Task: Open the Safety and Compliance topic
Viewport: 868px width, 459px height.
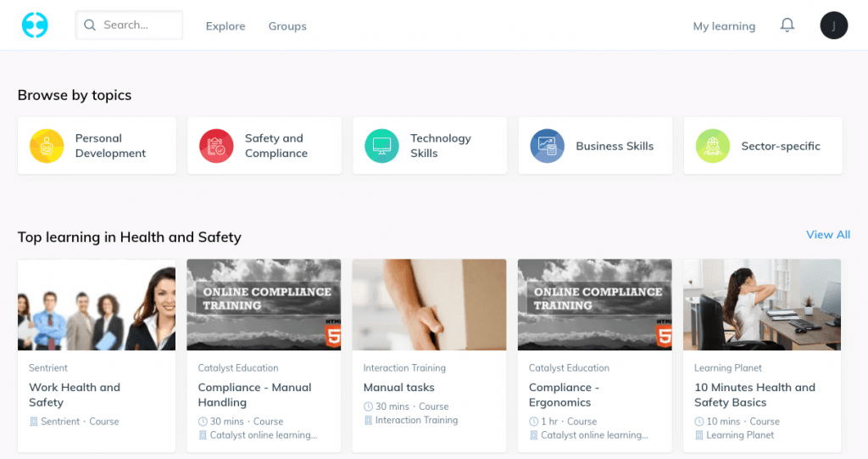Action: [x=264, y=145]
